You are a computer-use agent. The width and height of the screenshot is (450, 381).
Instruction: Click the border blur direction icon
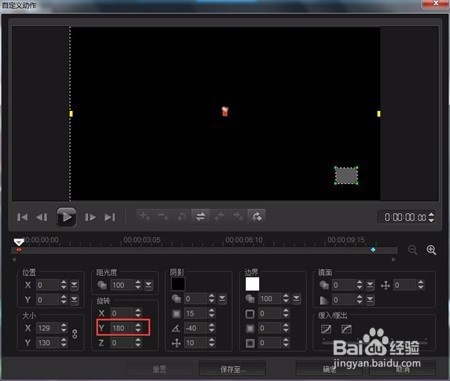click(x=250, y=343)
